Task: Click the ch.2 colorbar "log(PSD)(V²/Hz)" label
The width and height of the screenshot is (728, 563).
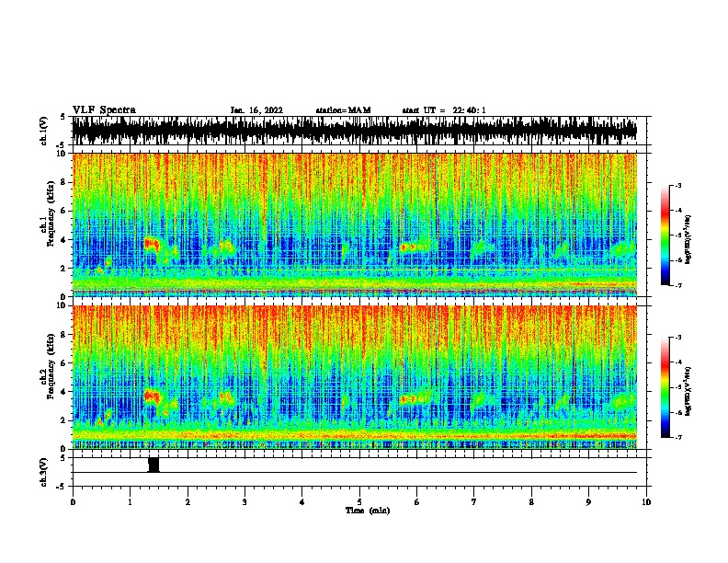Action: 688,391
